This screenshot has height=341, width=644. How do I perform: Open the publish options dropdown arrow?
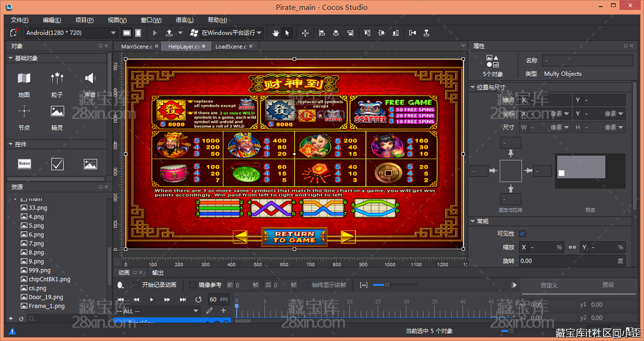180,33
